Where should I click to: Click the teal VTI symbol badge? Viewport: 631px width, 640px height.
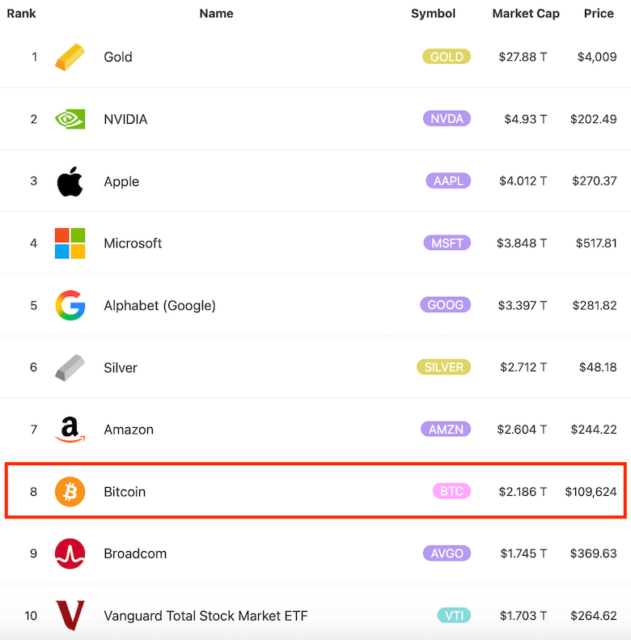453,615
